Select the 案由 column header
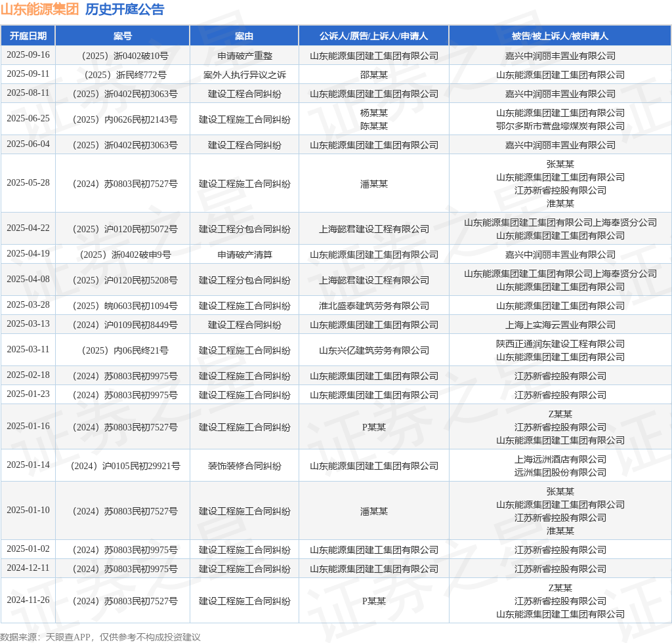The image size is (672, 643). (x=244, y=36)
